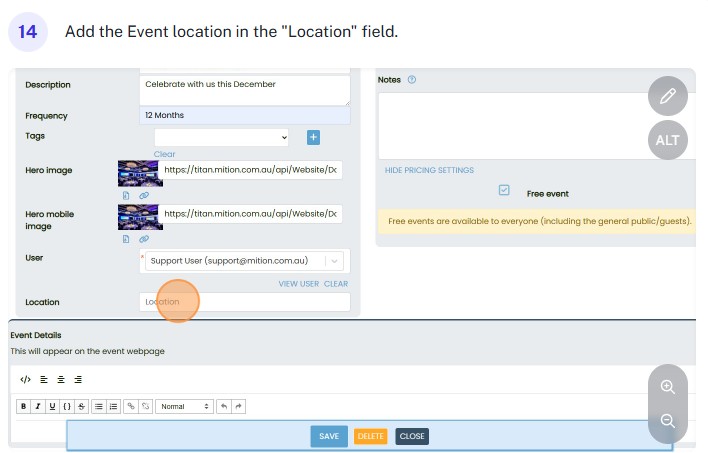This screenshot has width=708, height=453.
Task: Click the pencil edit icon
Action: (x=668, y=97)
